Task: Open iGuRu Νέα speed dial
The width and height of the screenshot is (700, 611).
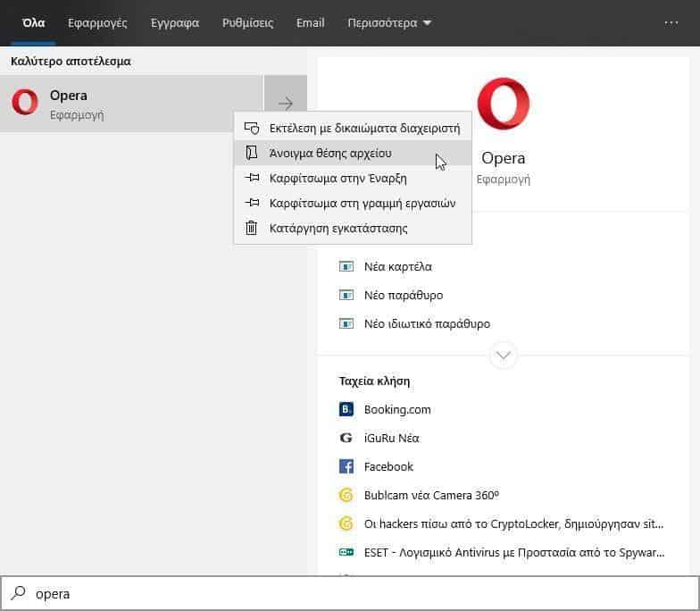Action: point(391,438)
